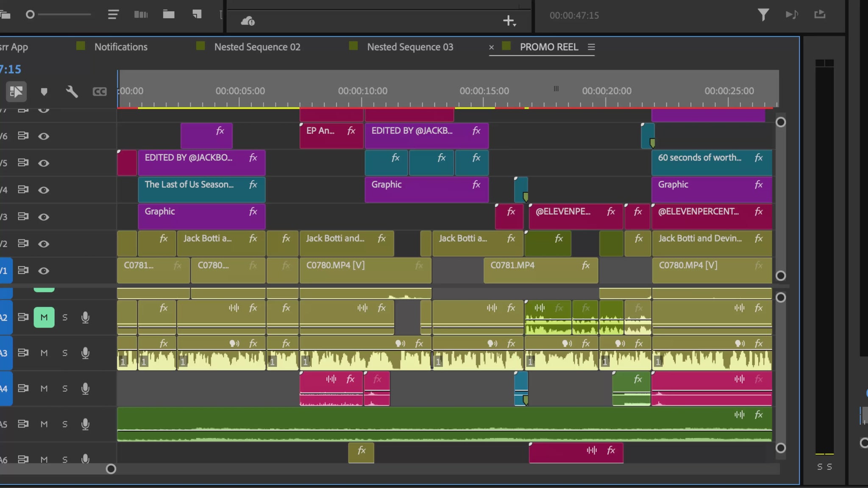
Task: Hide the V1 track output
Action: [x=44, y=271]
